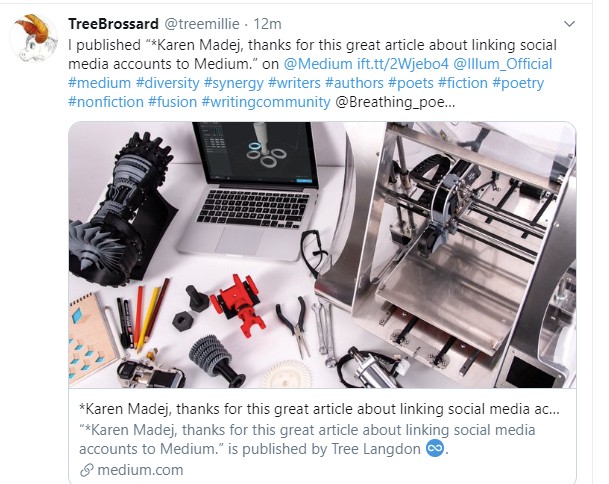Open the 3D printer card image
The height and width of the screenshot is (484, 609).
point(322,255)
